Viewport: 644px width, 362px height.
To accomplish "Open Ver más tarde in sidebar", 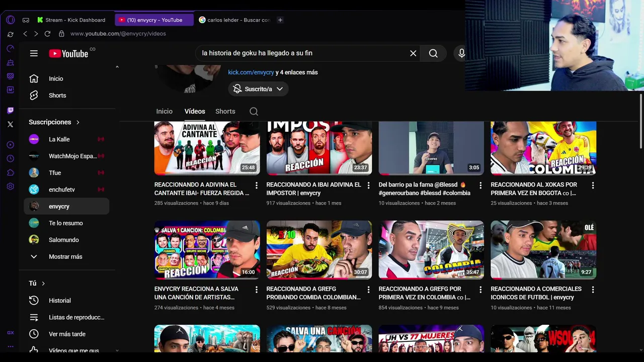I will [66, 334].
